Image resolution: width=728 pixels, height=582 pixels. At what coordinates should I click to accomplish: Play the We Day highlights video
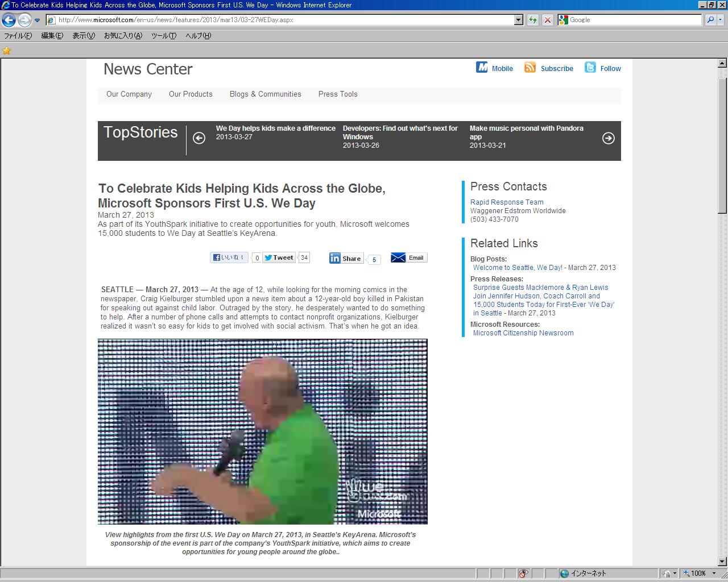[263, 432]
